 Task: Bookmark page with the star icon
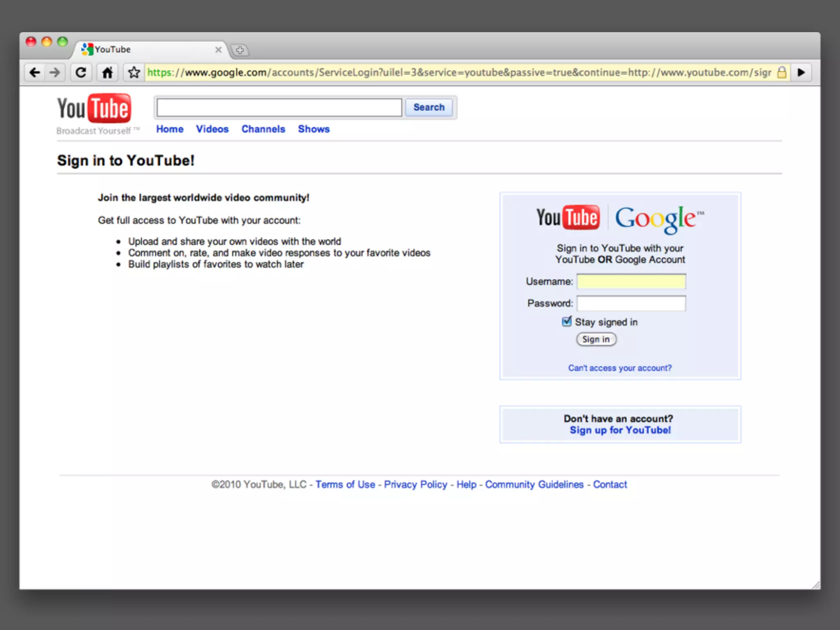134,73
